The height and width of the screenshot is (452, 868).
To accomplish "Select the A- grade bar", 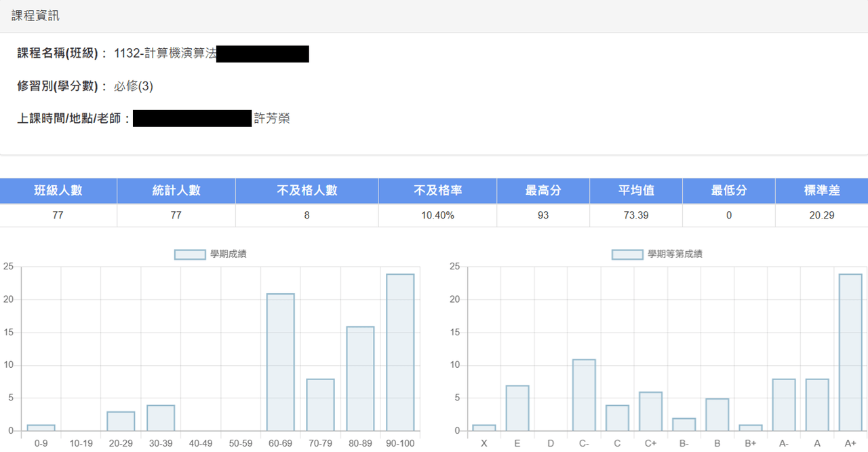I will click(784, 405).
